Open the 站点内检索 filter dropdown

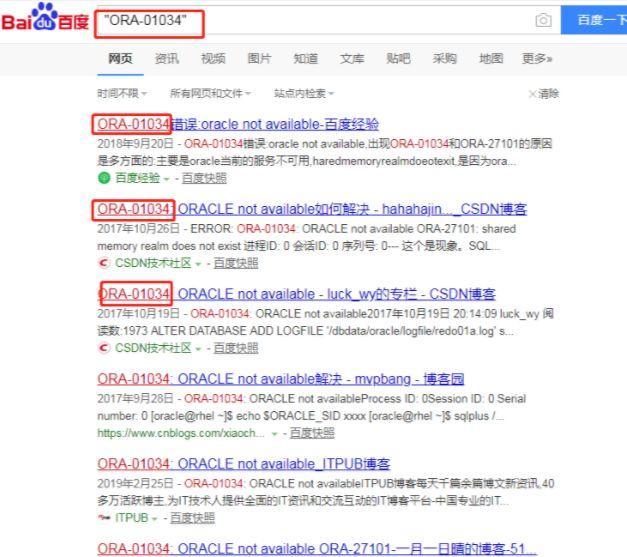point(304,94)
